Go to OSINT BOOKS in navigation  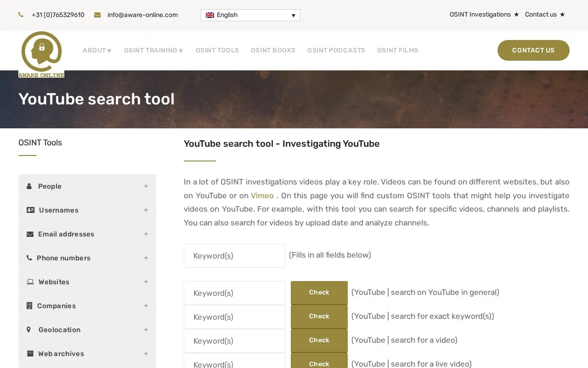click(x=273, y=51)
